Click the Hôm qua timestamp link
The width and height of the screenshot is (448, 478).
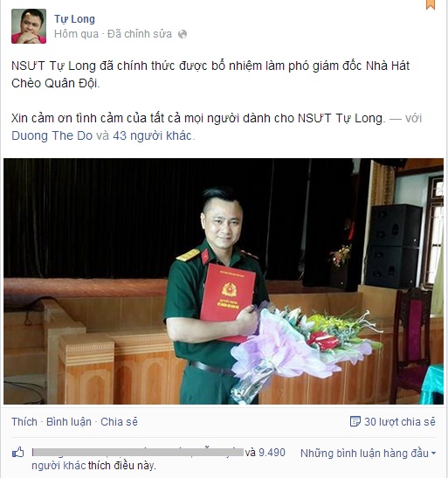77,34
